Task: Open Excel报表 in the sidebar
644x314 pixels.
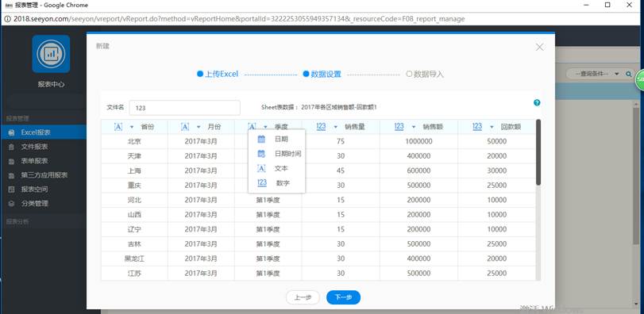Action: click(x=43, y=132)
